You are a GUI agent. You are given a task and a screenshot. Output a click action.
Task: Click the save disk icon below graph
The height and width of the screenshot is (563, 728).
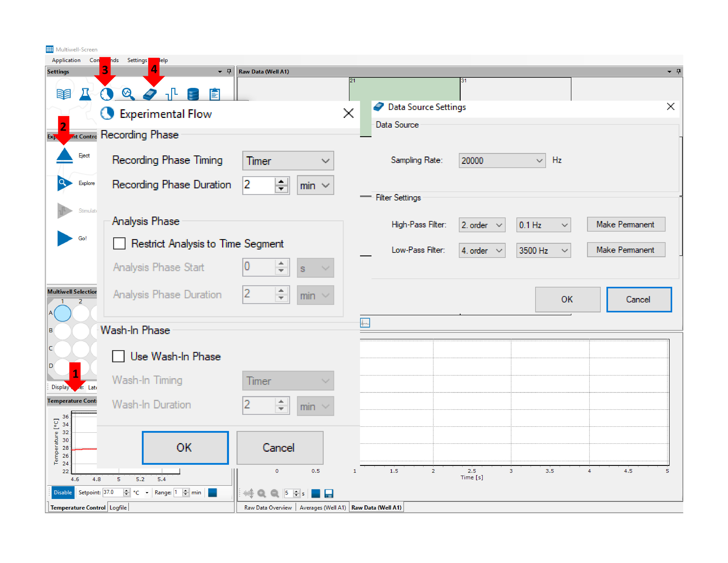pos(329,493)
